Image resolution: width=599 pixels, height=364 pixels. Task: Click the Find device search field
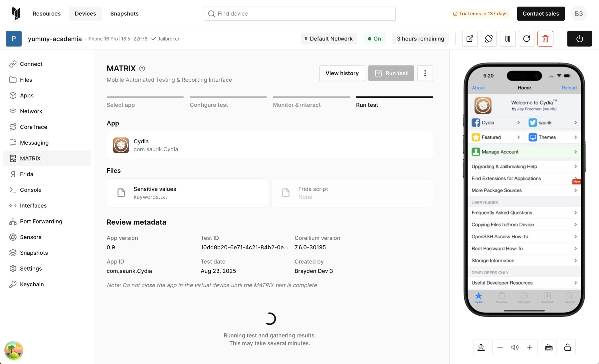click(x=299, y=14)
